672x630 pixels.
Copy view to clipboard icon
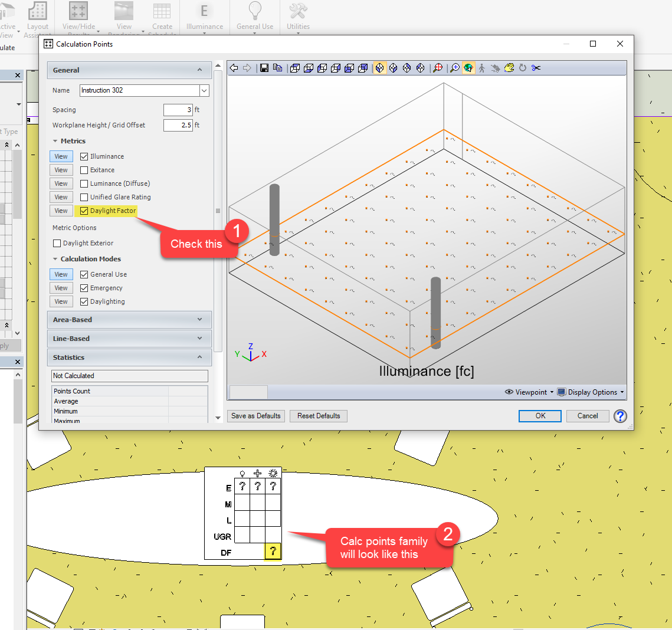tap(278, 68)
